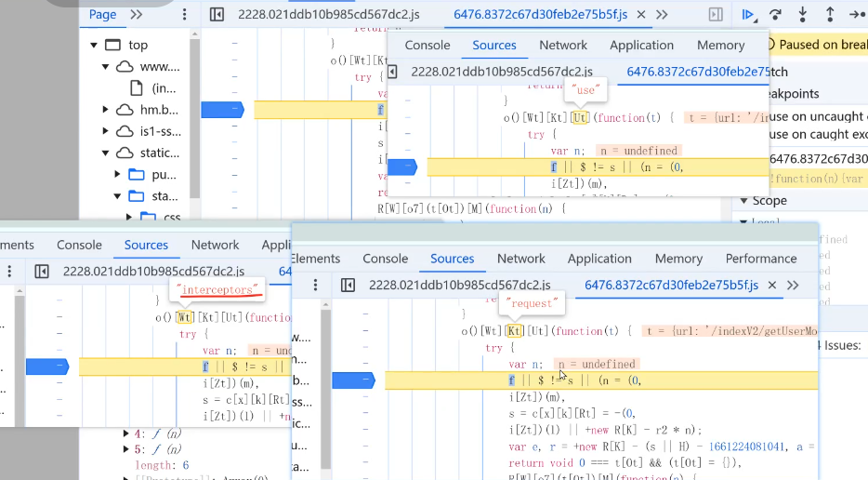
Task: Click the navigator tree vertical scrollbar
Action: pyautogui.click(x=194, y=117)
